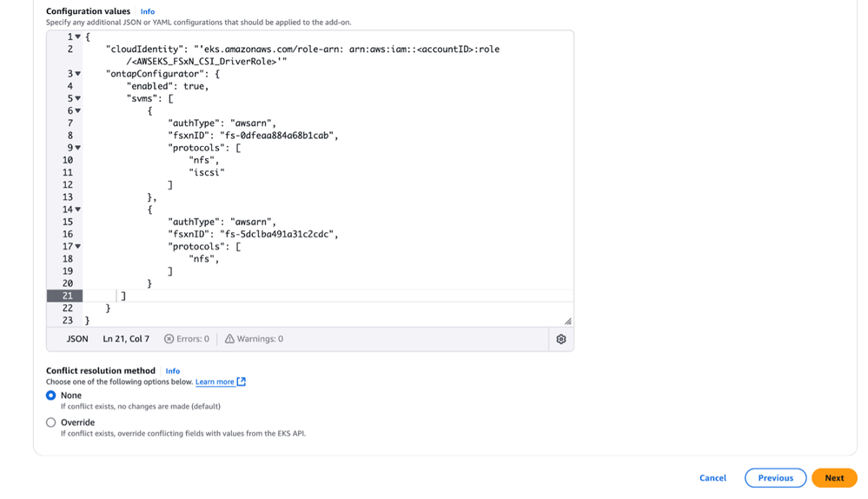Viewport: 868px width, 499px height.
Task: Collapse the second SVM object at line 14
Action: [x=77, y=209]
